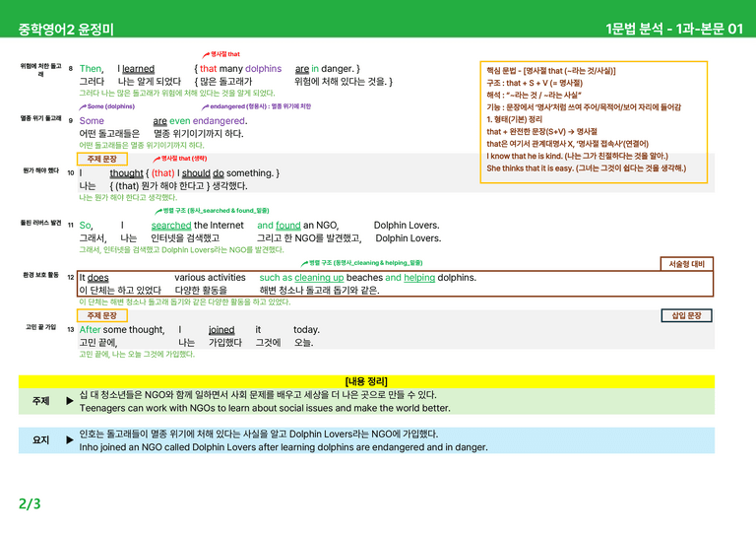Click the '주제 문장' label above sentence 13
The image size is (756, 535).
102,315
